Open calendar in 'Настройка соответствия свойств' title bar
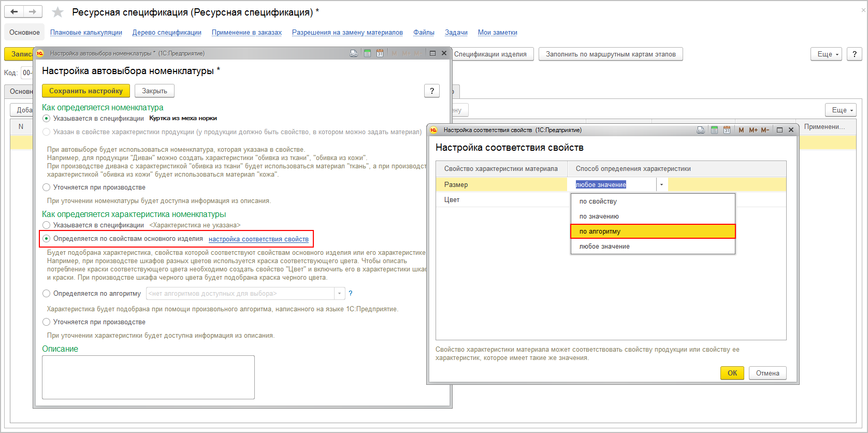 [x=727, y=130]
